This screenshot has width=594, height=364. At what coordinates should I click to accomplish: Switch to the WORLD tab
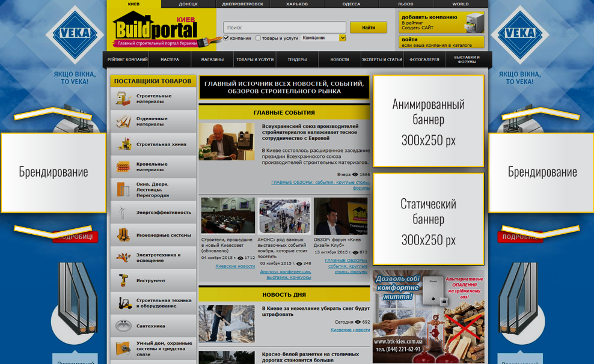pos(461,4)
